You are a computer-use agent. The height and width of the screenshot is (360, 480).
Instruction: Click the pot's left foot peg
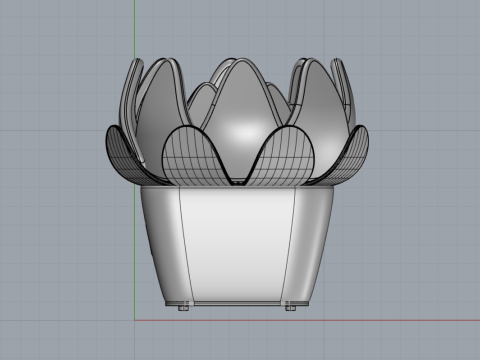pyautogui.click(x=183, y=308)
